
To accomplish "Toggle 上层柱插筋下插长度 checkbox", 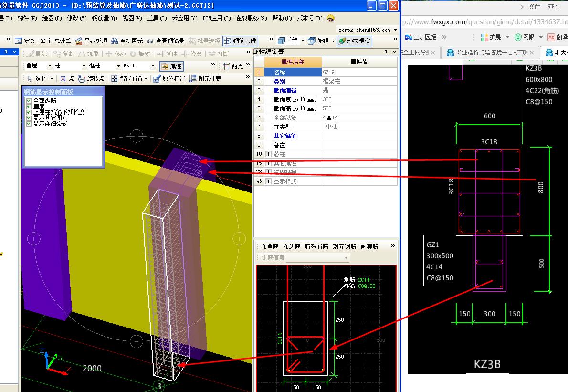I will point(29,112).
